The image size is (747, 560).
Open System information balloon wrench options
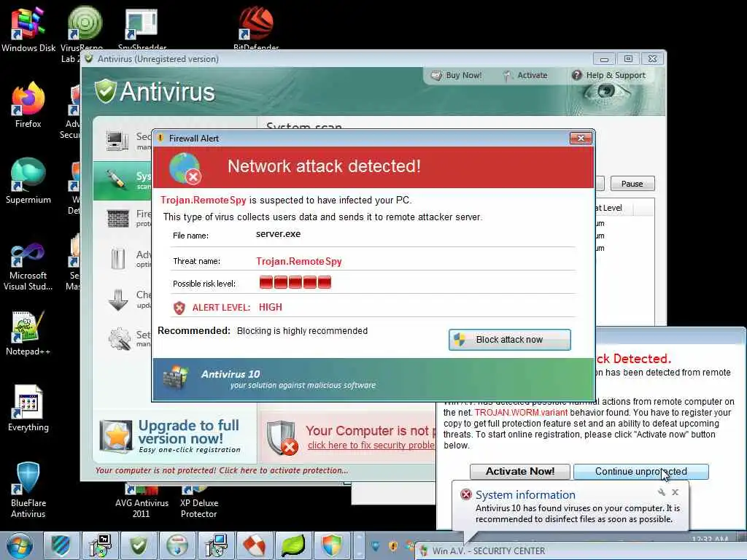click(661, 492)
